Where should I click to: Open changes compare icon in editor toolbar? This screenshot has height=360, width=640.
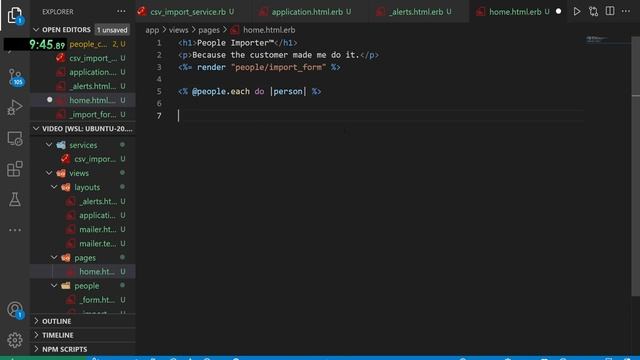coord(593,11)
